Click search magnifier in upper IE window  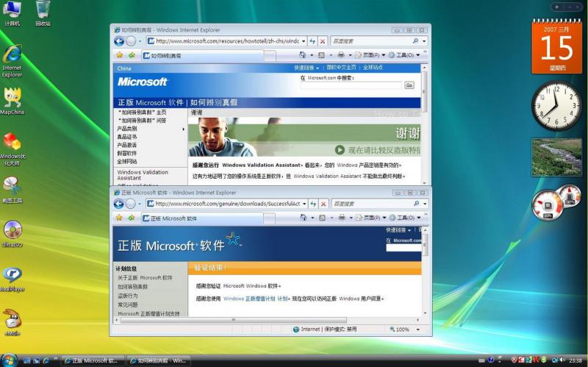415,40
